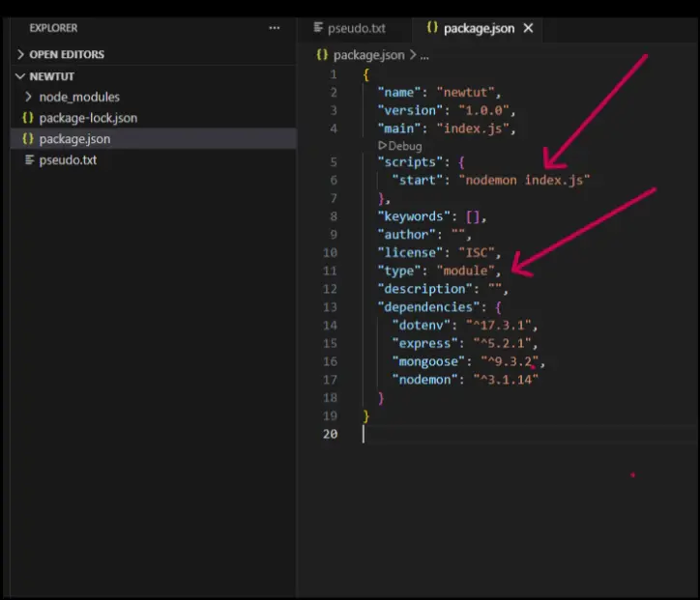
Task: Click the "dotenv" dependency name
Action: 421,326
